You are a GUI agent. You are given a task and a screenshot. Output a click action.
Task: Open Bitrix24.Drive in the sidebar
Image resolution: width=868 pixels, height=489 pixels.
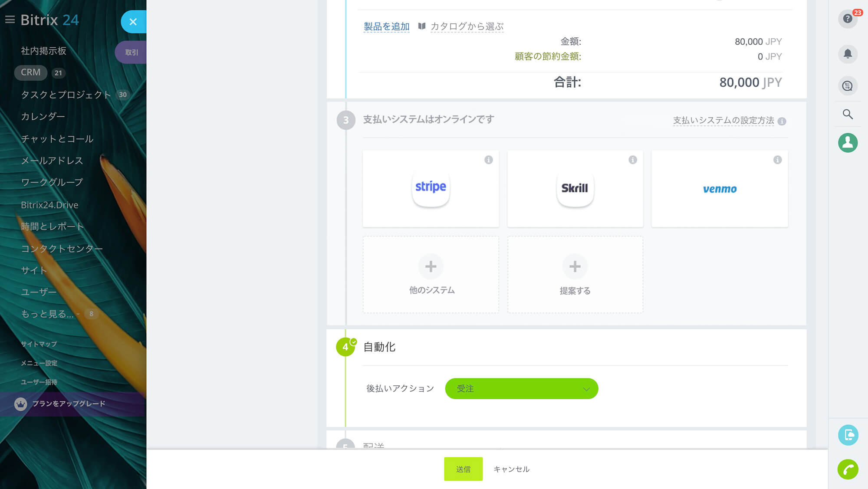[49, 205]
